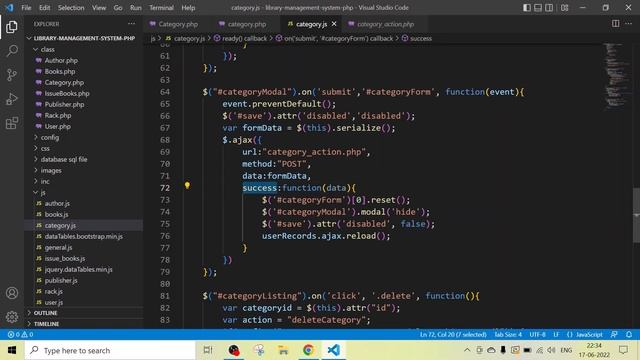Click UTF-8 encoding indicator
The width and height of the screenshot is (640, 360).
pyautogui.click(x=538, y=334)
